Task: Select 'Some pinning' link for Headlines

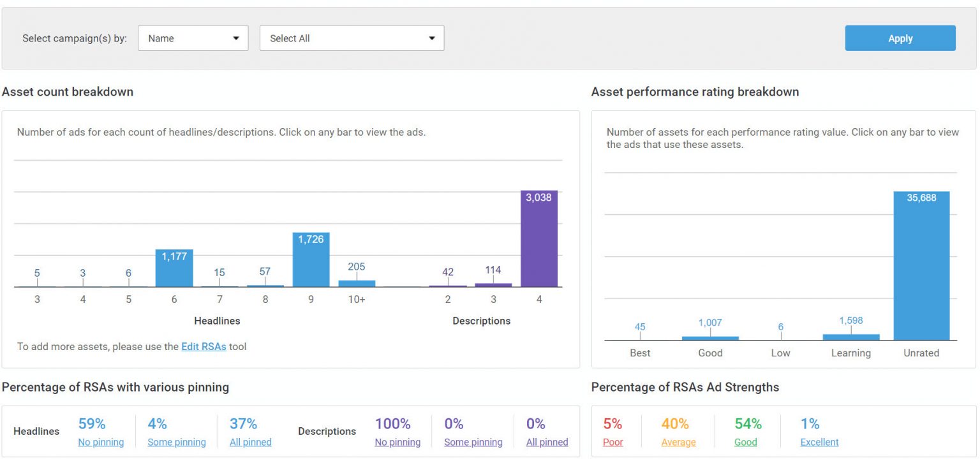Action: coord(177,442)
